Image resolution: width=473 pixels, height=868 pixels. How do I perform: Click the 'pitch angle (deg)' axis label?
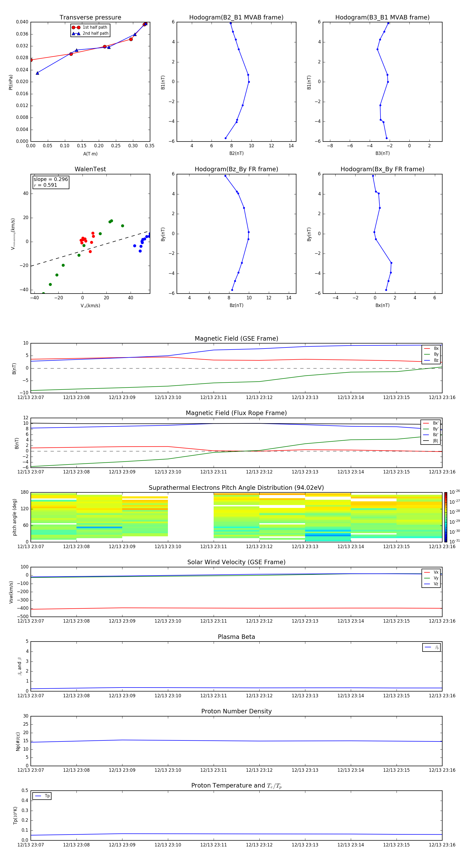(14, 517)
